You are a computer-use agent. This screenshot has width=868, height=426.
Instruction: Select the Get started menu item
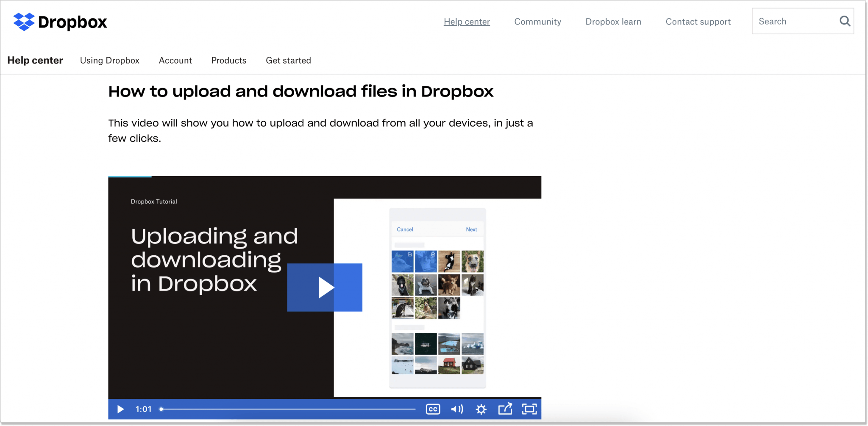[x=288, y=61]
